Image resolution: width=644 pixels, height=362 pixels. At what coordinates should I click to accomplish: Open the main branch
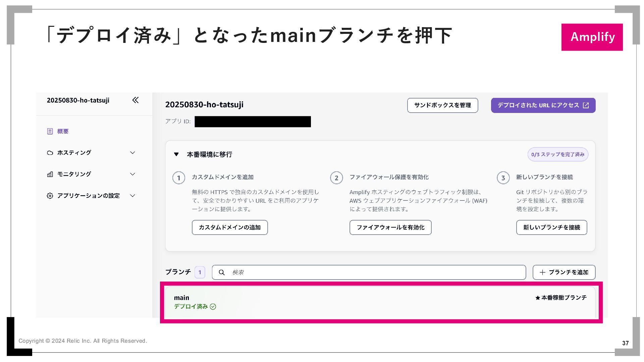click(381, 302)
